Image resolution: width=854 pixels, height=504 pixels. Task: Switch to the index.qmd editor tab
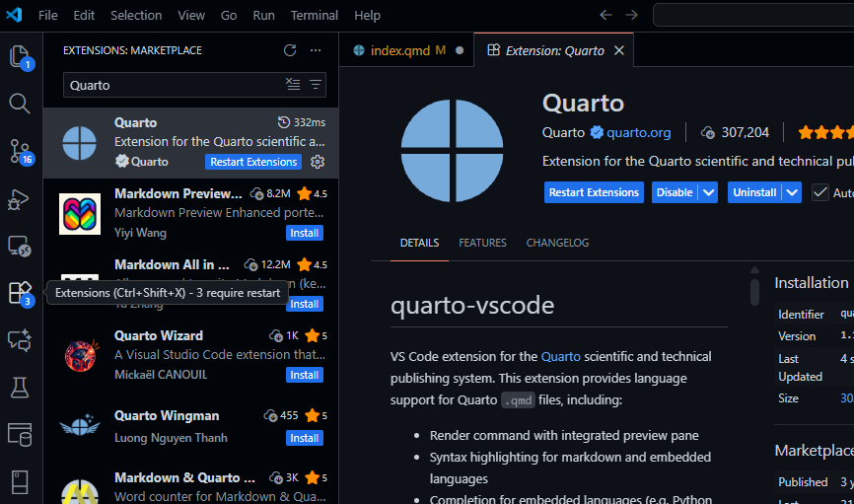pyautogui.click(x=399, y=50)
